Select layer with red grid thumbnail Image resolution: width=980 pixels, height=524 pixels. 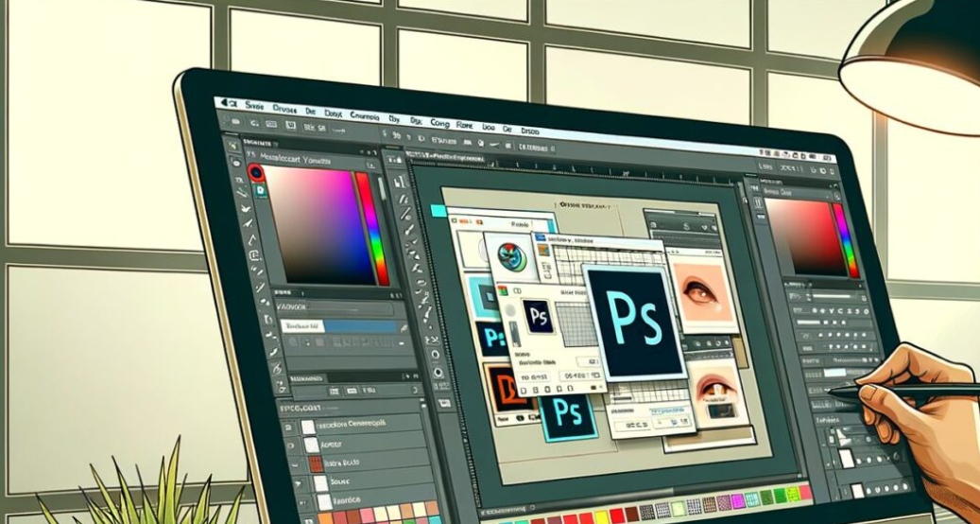(365, 464)
